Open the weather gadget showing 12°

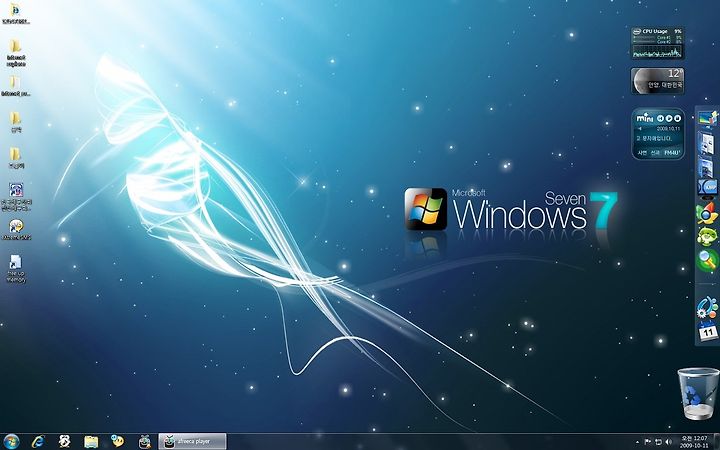(x=658, y=81)
